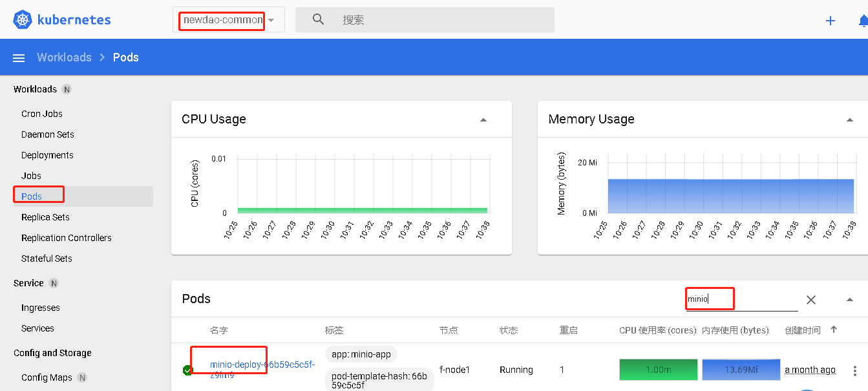
Task: Open the newdao-common namespace dropdown
Action: tap(271, 20)
